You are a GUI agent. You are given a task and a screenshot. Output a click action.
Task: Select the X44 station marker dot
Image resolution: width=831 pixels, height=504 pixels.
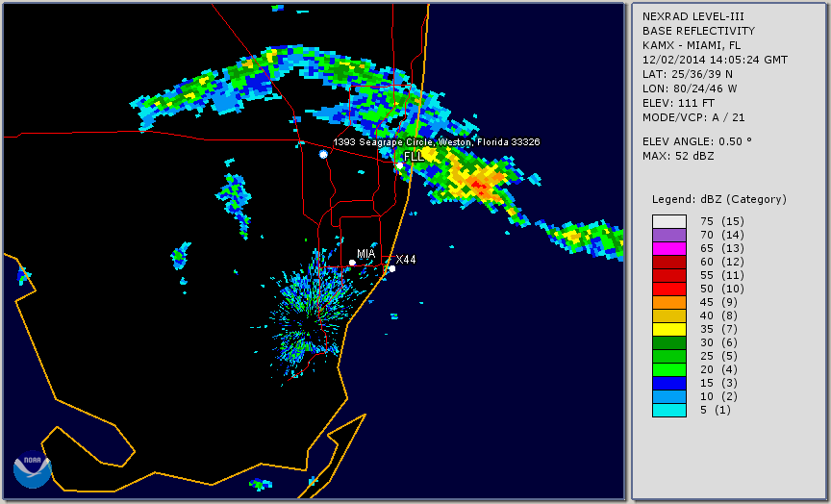[392, 269]
